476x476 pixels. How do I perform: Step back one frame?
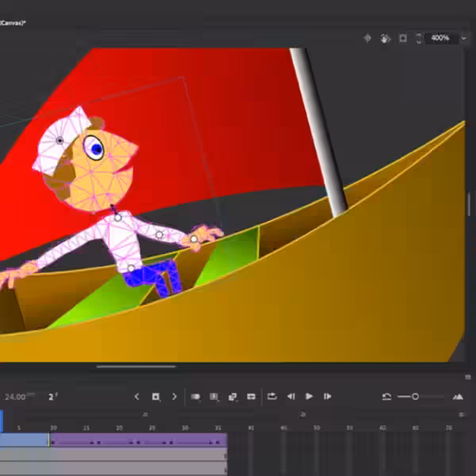(x=291, y=397)
